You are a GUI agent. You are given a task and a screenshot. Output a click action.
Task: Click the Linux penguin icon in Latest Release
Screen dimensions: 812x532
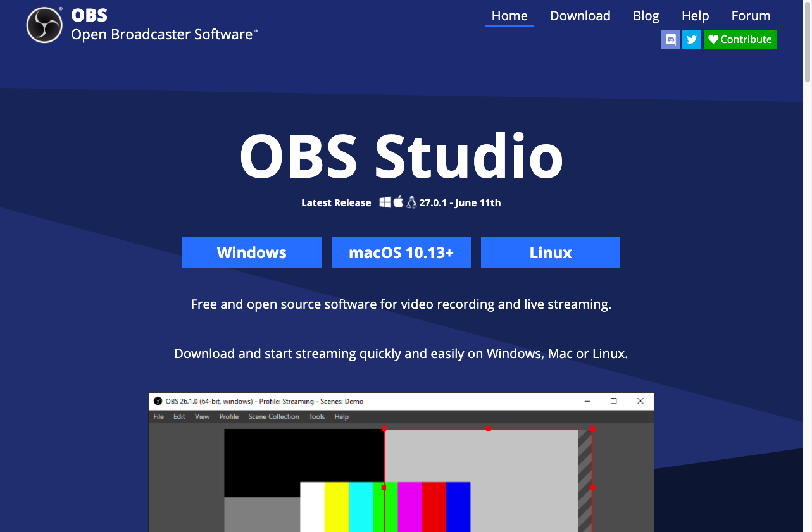[x=411, y=202]
